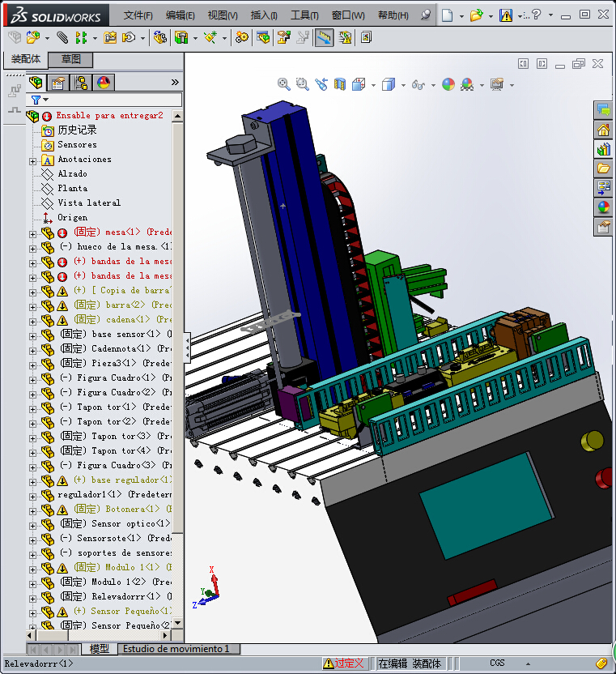
Task: Switch to the ConfigurationManager tab
Action: pyautogui.click(x=81, y=82)
